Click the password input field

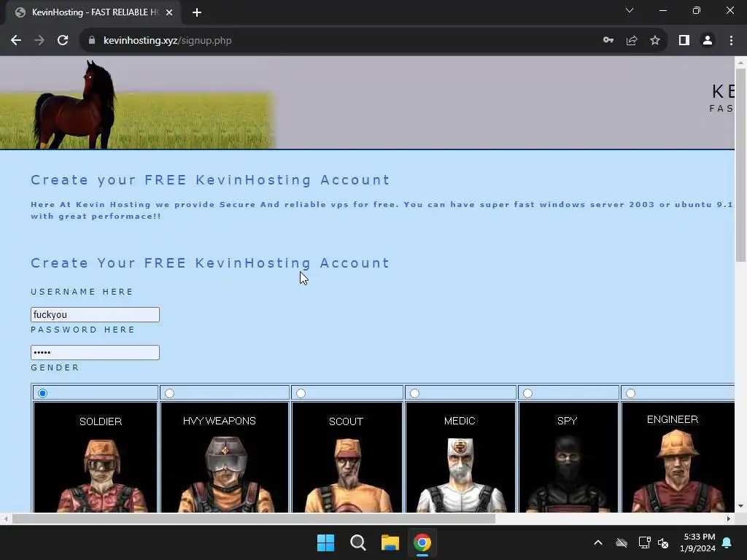[x=96, y=352]
